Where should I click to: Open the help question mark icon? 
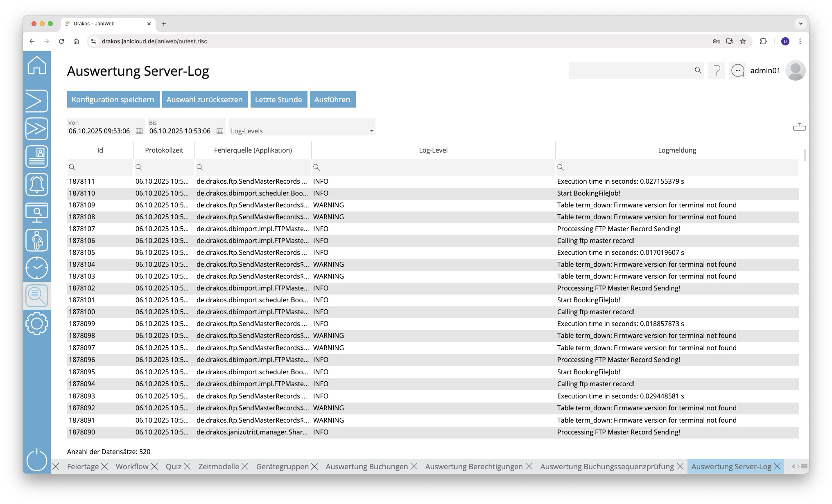pos(716,71)
